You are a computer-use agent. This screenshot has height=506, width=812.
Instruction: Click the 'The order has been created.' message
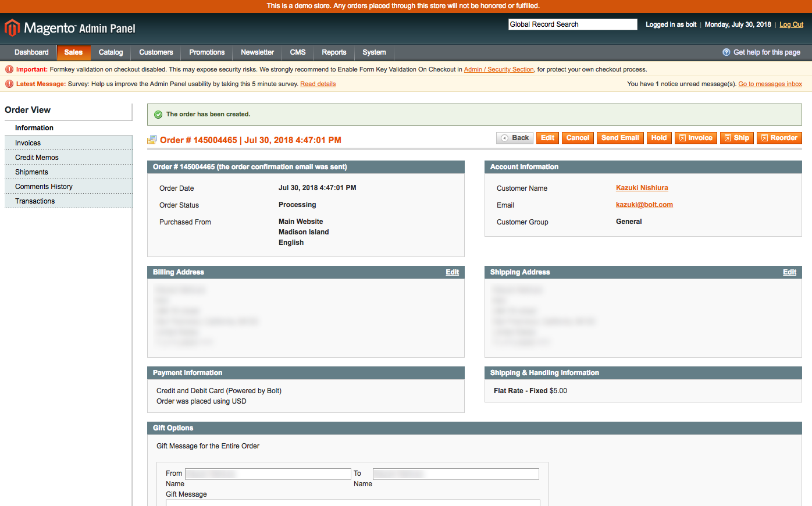click(208, 115)
